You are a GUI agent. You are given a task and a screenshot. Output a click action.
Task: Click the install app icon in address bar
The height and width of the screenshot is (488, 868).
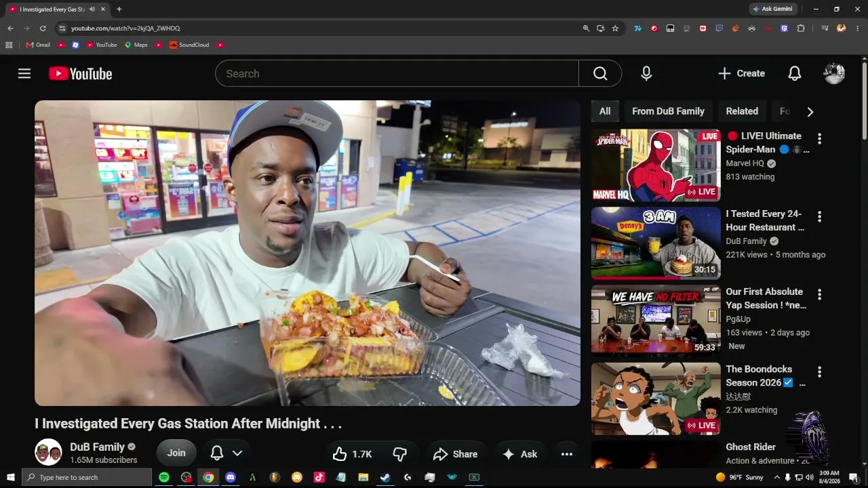coord(601,28)
